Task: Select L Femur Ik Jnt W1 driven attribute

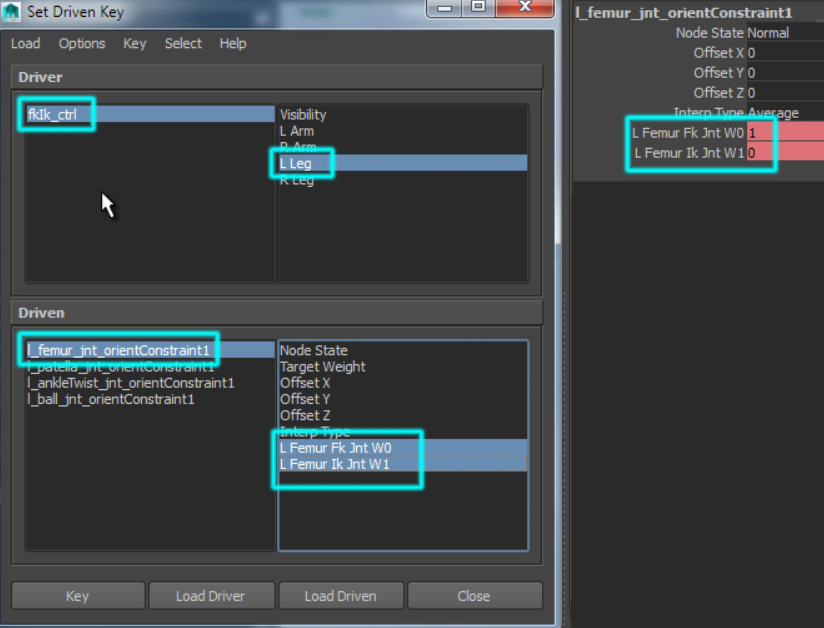Action: (x=403, y=464)
